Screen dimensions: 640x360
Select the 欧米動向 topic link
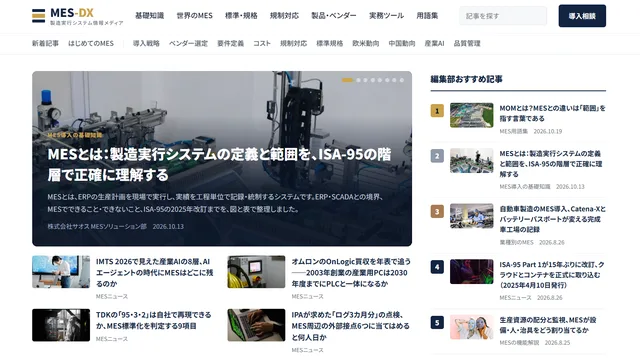366,43
